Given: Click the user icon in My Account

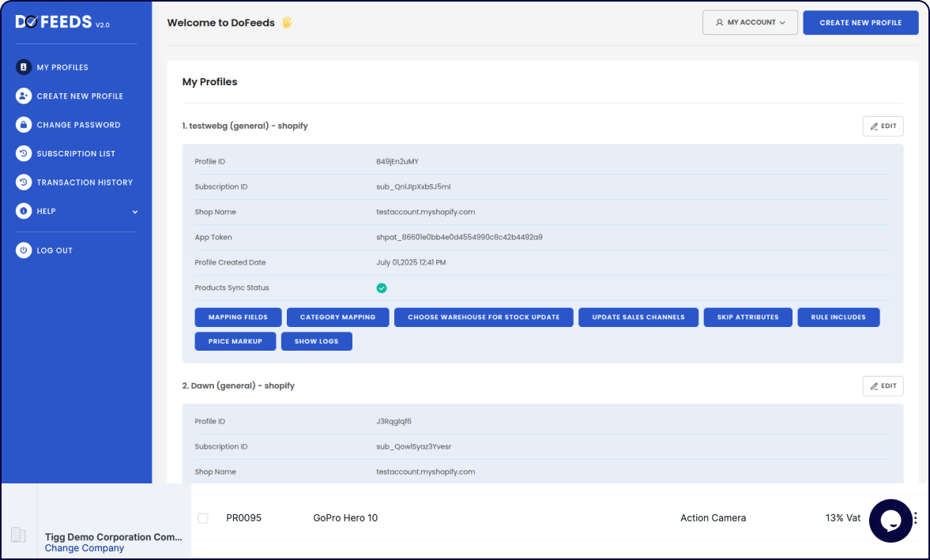Looking at the screenshot, I should click(x=719, y=23).
